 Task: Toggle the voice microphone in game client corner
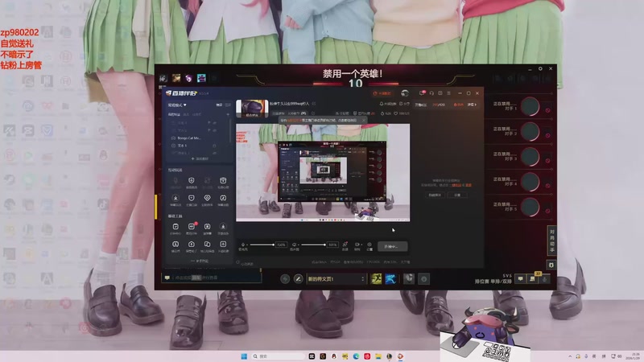[x=545, y=279]
